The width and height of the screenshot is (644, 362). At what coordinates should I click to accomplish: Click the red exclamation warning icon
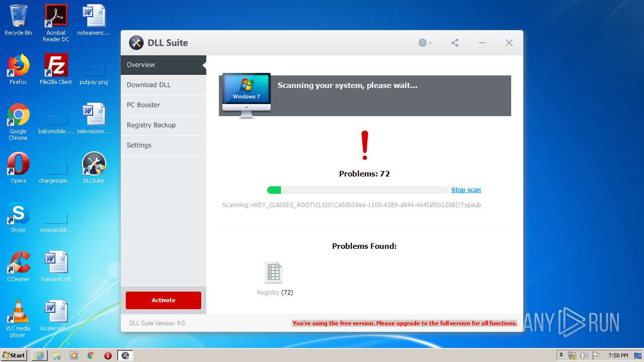click(x=365, y=145)
